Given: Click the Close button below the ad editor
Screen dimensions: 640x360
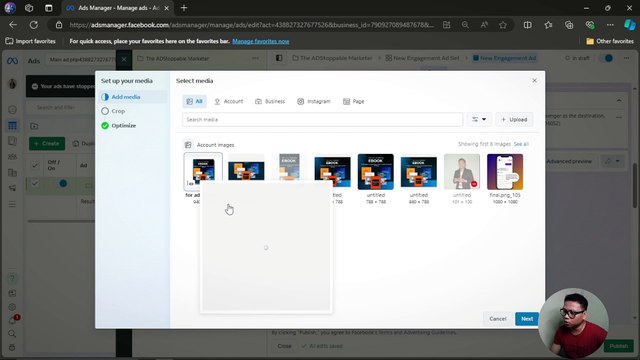Looking at the screenshot, I should [284, 346].
